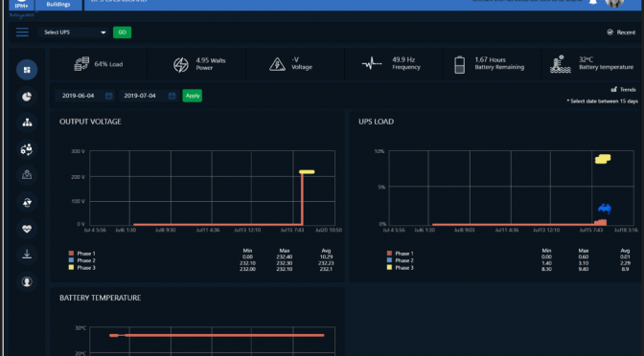Toggle Phase 2 swatch in Output Voltage legend
Viewport: 644px width, 356px height.
[71, 260]
